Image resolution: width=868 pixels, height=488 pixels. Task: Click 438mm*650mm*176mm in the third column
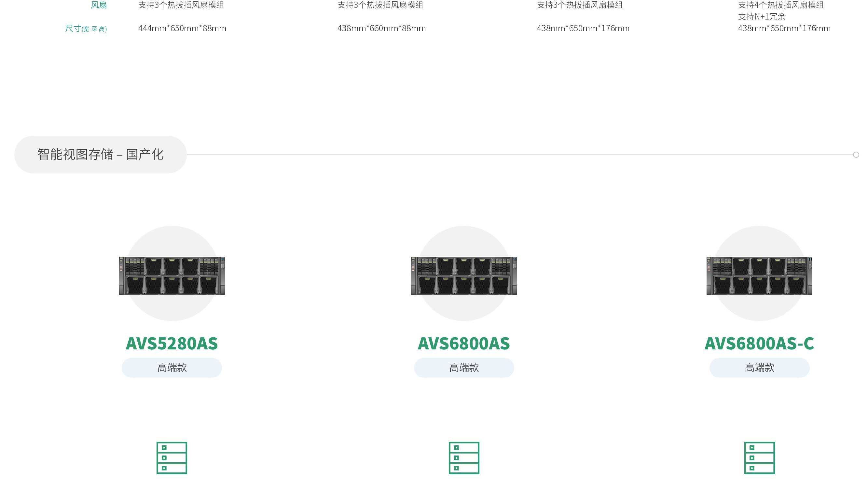583,28
